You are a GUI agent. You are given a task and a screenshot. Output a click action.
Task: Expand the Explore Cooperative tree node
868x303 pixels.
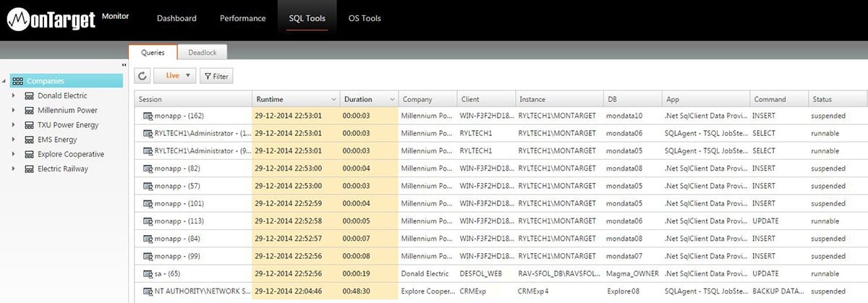[13, 154]
